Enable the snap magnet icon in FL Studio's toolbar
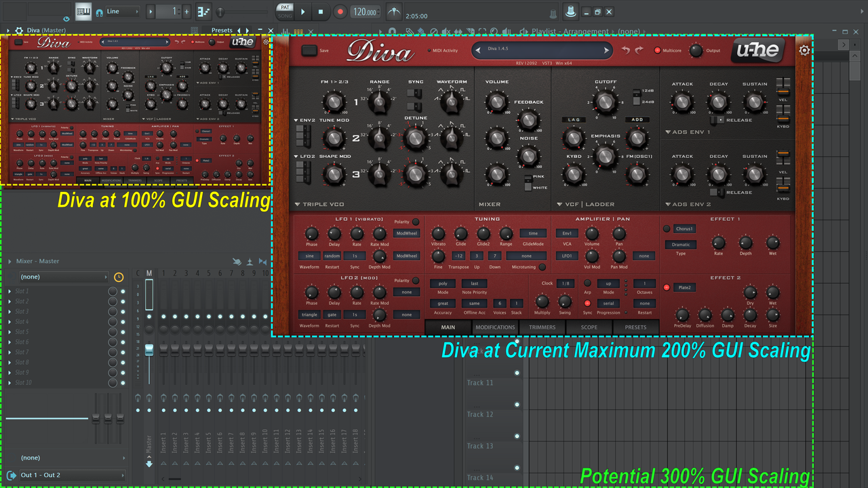Viewport: 868px width, 488px height. 99,12
